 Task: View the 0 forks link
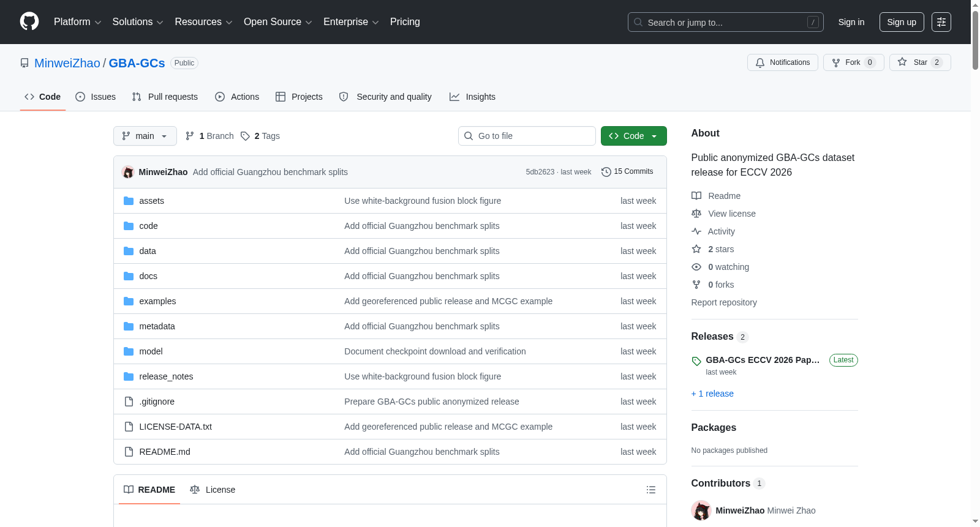click(x=713, y=285)
